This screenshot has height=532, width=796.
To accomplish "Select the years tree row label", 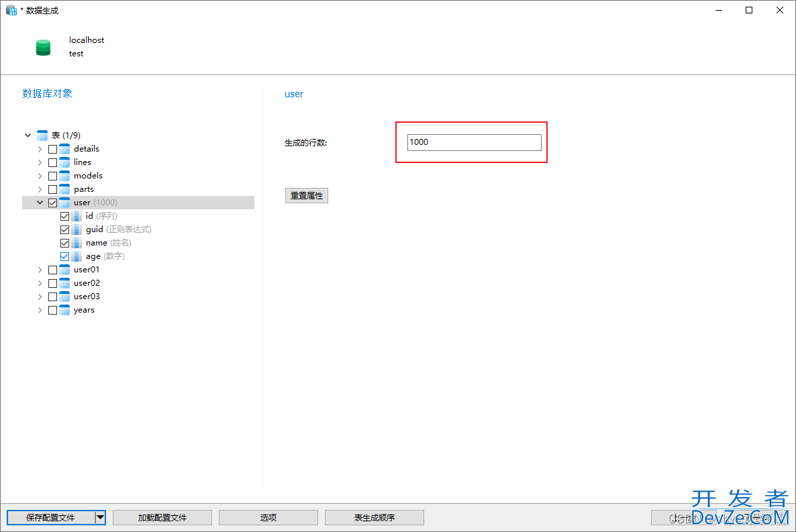I will (84, 310).
